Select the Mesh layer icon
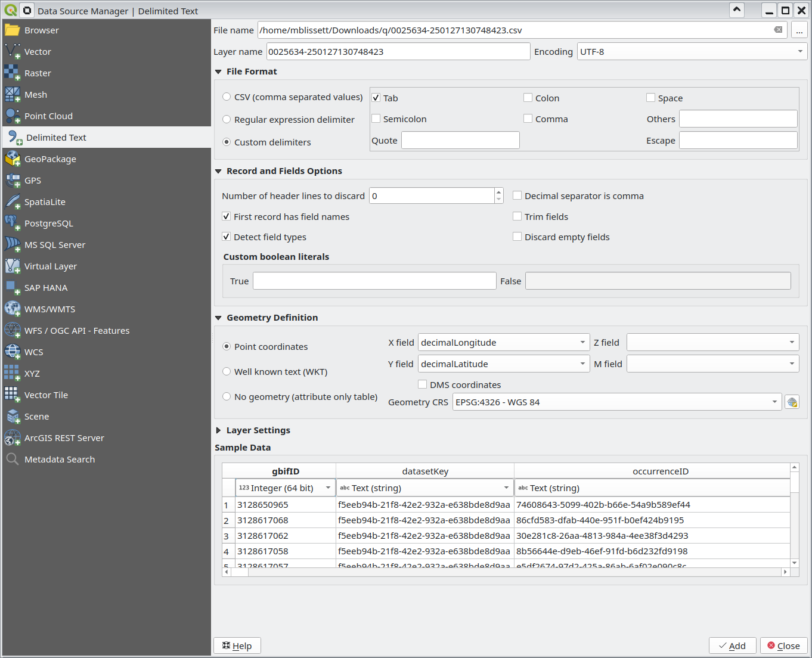Viewport: 812px width, 658px height. (12, 94)
